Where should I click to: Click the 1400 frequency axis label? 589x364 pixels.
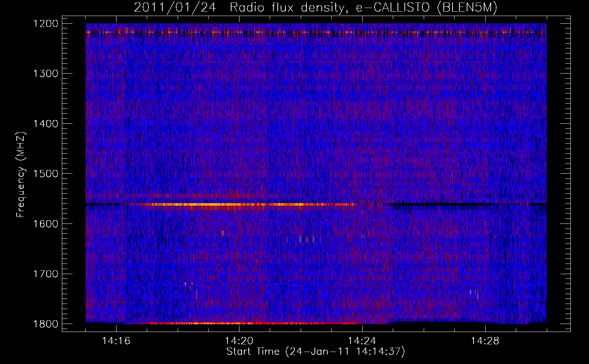(x=46, y=124)
